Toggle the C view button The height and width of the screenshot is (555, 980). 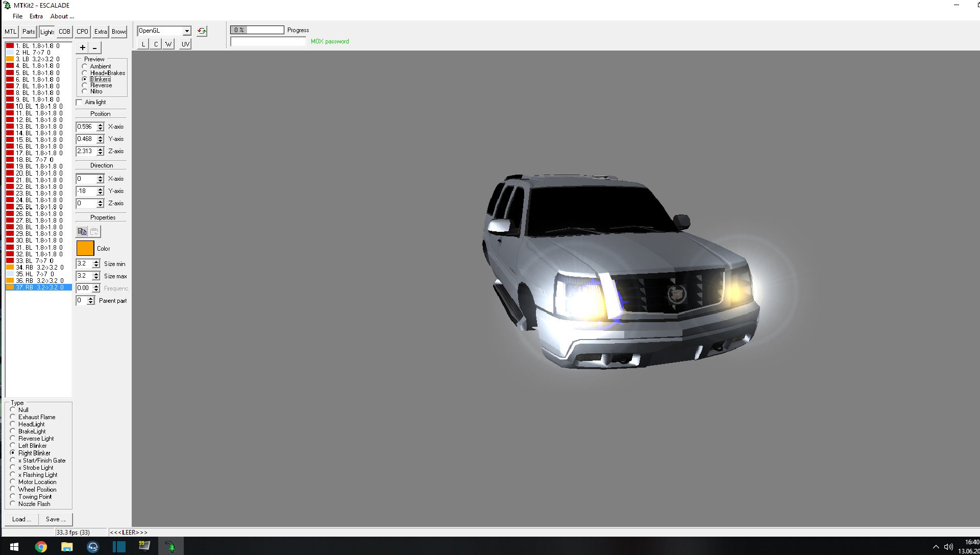point(156,44)
